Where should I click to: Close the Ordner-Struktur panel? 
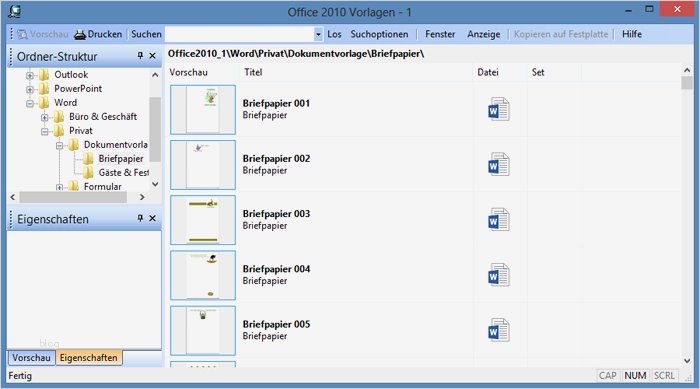(152, 56)
